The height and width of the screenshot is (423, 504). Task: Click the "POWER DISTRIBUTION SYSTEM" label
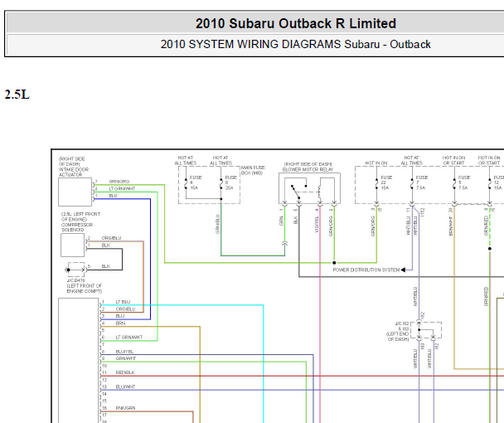(x=366, y=270)
